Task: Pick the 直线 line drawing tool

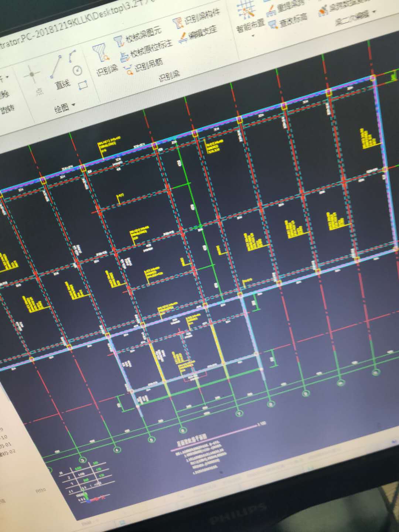Action: 60,72
